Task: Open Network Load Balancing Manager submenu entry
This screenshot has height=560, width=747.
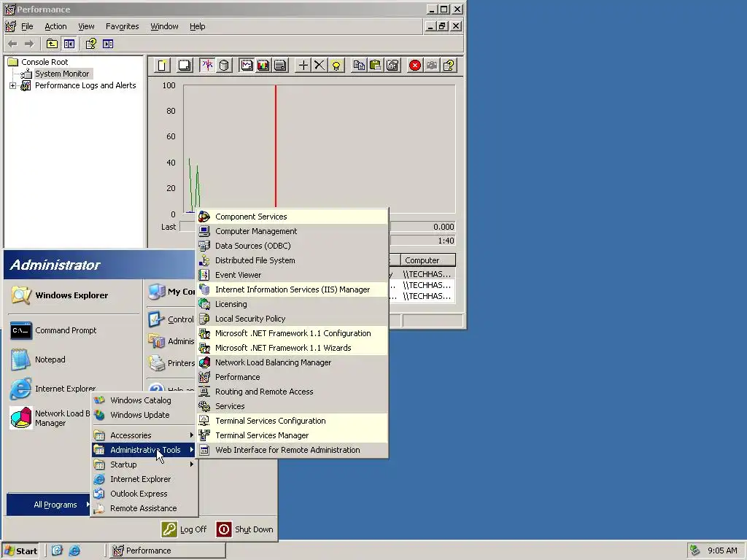Action: (x=292, y=362)
